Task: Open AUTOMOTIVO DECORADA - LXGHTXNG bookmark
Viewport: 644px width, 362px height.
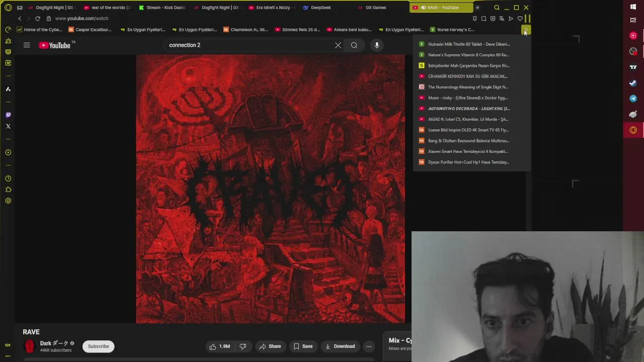Action: pyautogui.click(x=471, y=109)
